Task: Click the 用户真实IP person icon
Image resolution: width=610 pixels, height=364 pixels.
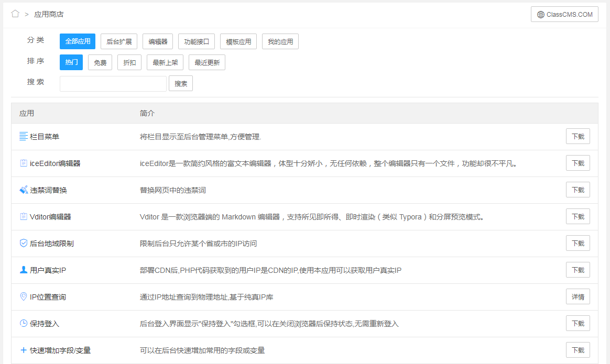Action: [24, 270]
